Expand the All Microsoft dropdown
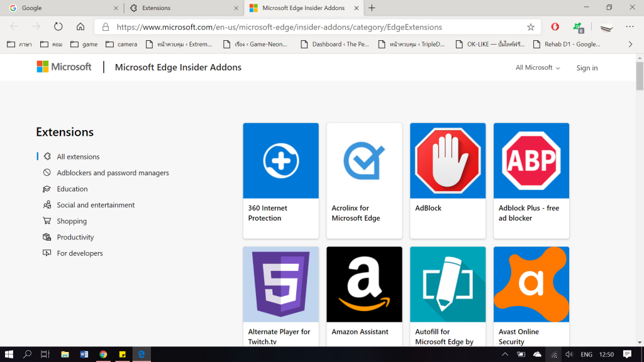644x362 pixels. [538, 68]
